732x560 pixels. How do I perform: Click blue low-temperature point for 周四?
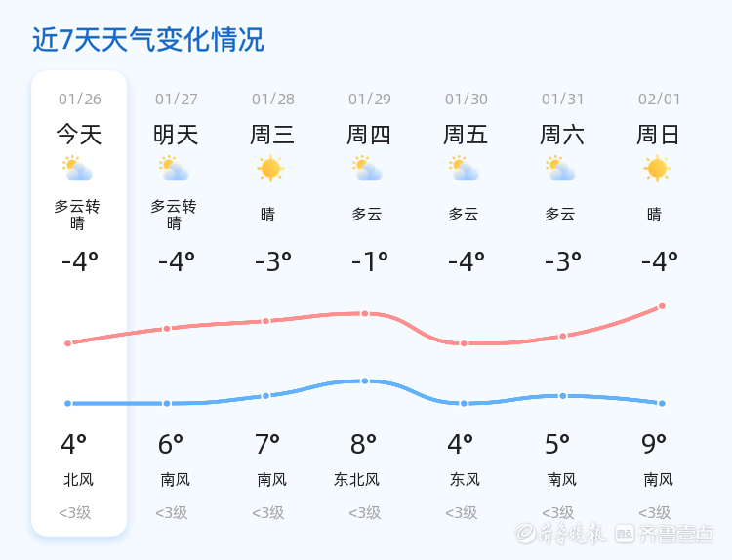point(365,380)
